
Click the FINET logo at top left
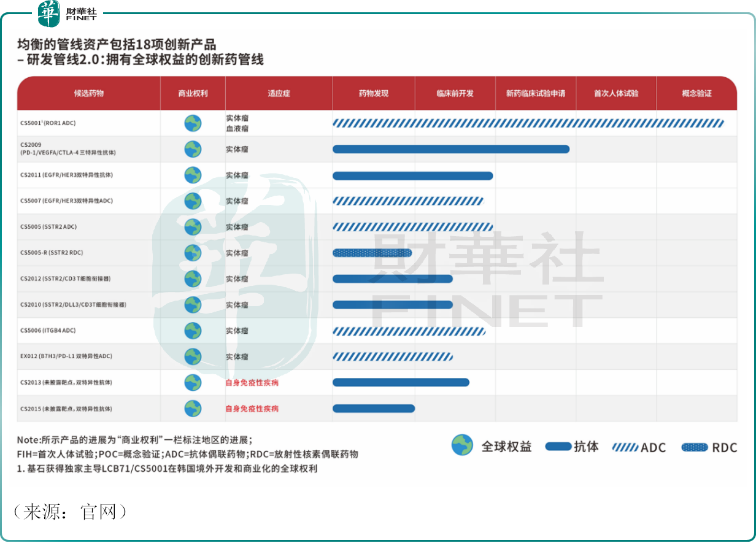click(67, 13)
